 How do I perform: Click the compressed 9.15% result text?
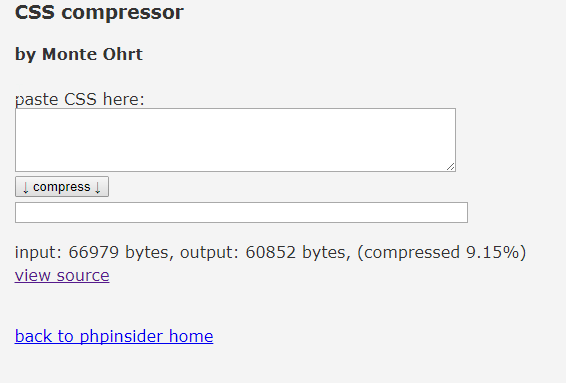(441, 252)
